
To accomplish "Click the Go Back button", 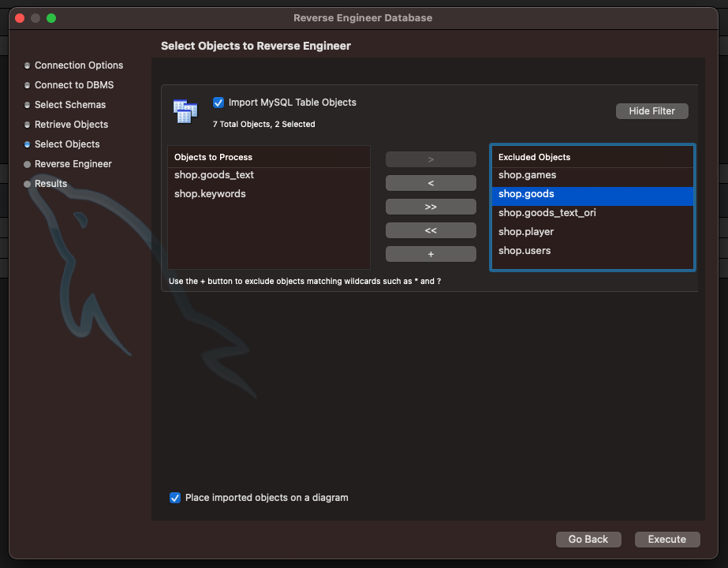I will 588,539.
